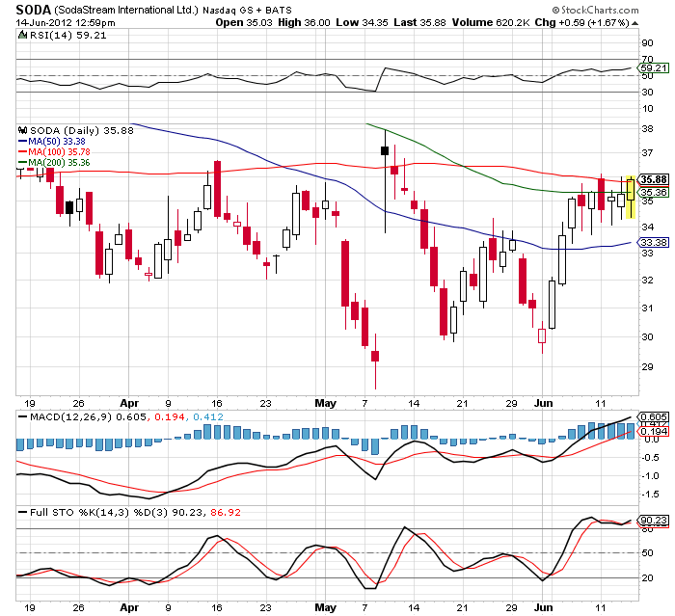Viewport: 675px width, 616px height.
Task: Click the red 86.92 stochastic %D value
Action: click(226, 512)
